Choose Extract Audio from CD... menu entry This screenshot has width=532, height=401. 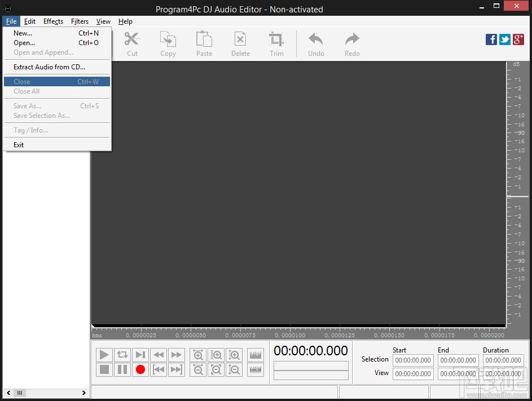coord(50,67)
